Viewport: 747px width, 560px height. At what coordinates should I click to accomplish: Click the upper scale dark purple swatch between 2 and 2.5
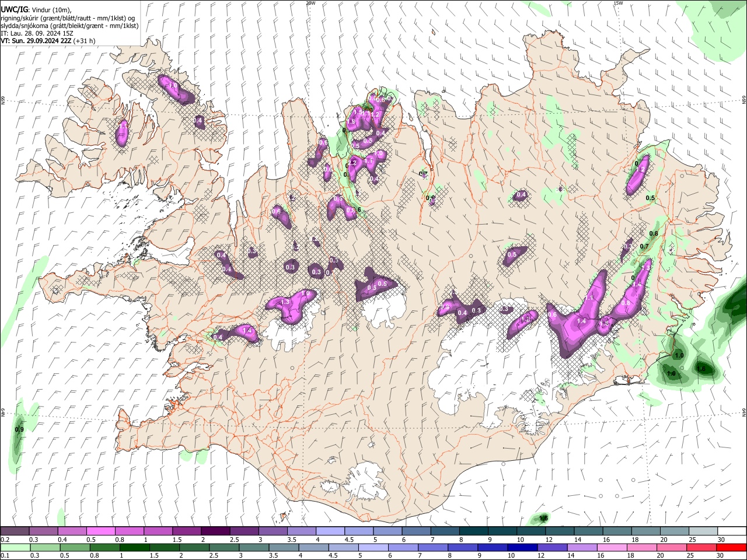pyautogui.click(x=215, y=531)
